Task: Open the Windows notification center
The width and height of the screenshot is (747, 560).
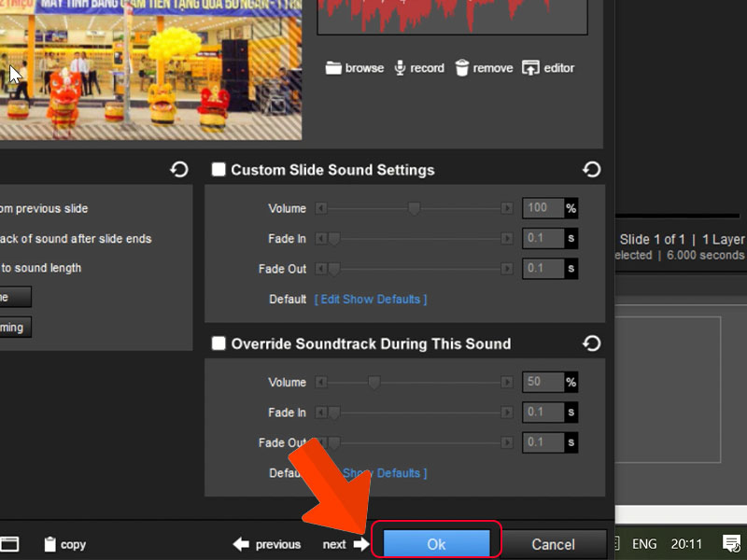Action: tap(731, 543)
